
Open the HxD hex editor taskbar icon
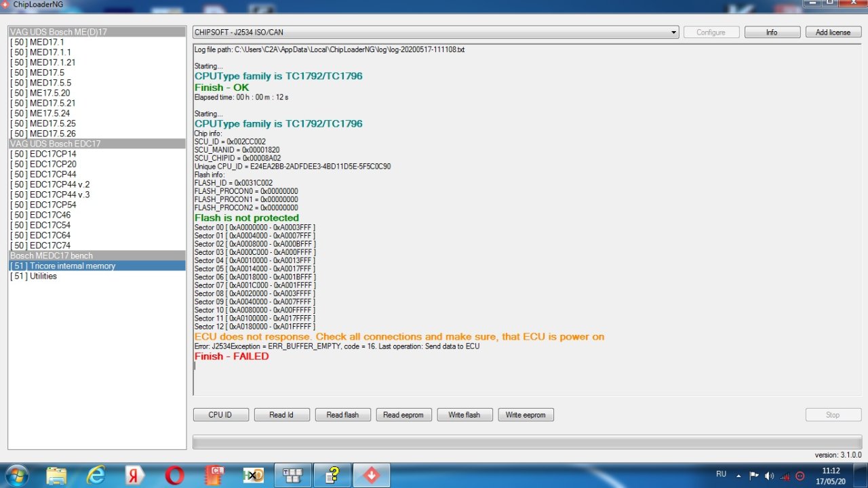(254, 476)
